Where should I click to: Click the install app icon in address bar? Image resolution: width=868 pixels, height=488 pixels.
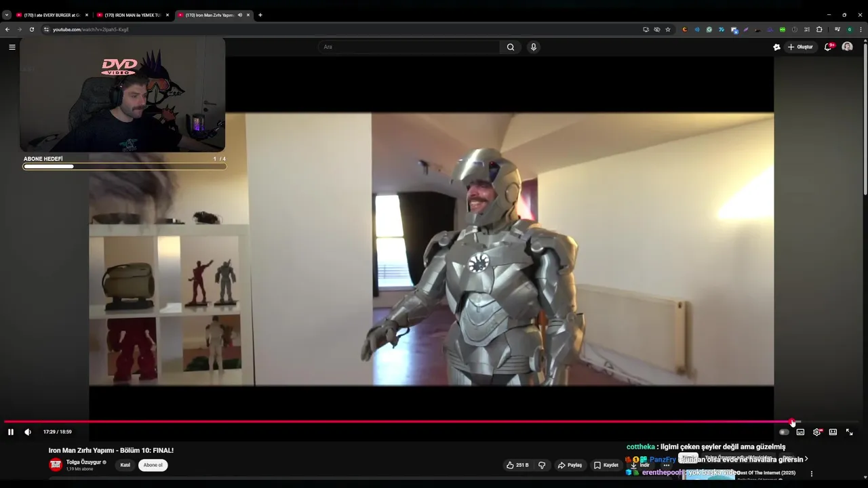646,30
